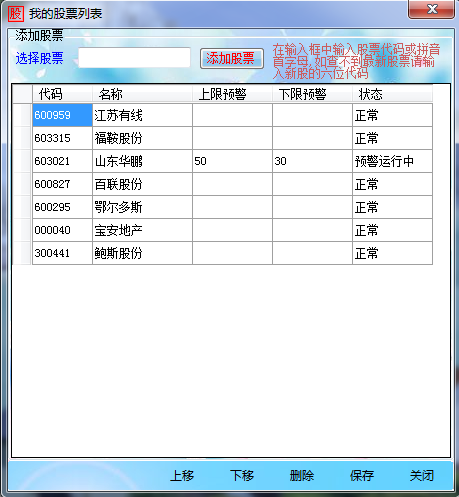Click 删除 to delete selected stock
Screen dimensions: 459x497
click(x=302, y=475)
